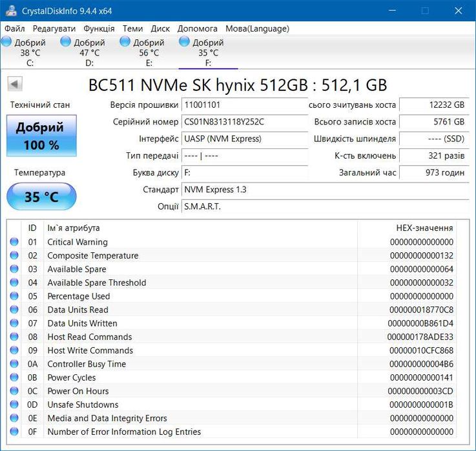The width and height of the screenshot is (476, 451).
Task: Click the NVM Express 1.3 standard field
Action: pos(326,190)
